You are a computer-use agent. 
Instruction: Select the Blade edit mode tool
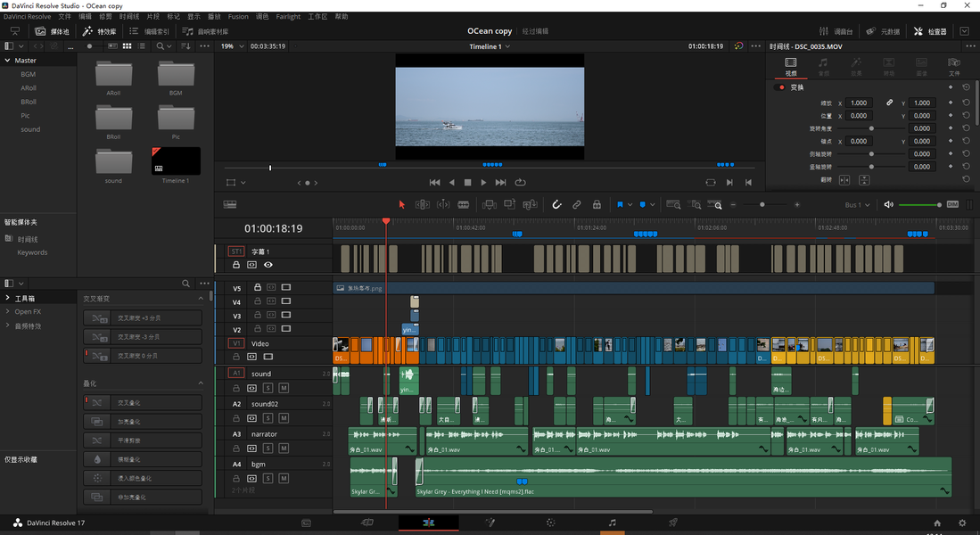coord(463,205)
